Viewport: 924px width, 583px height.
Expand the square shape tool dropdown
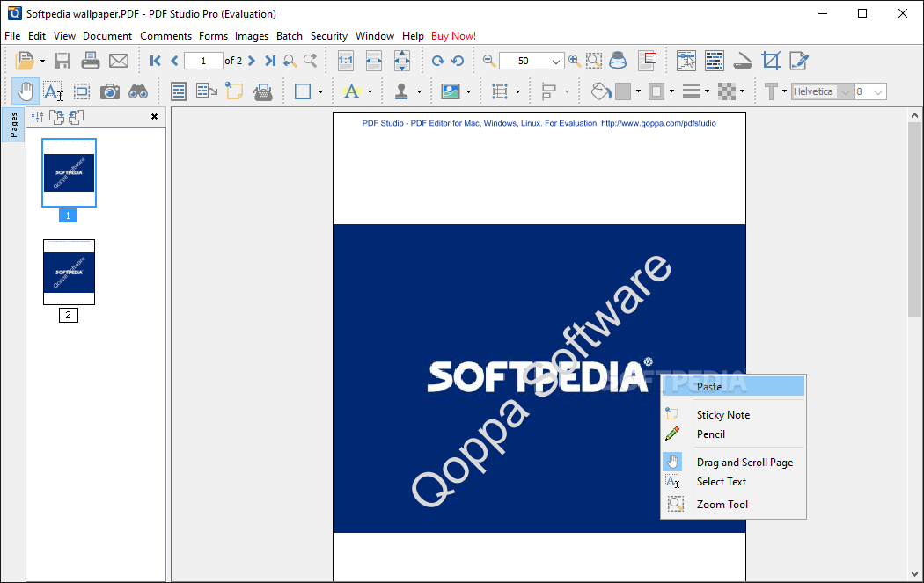pos(320,91)
